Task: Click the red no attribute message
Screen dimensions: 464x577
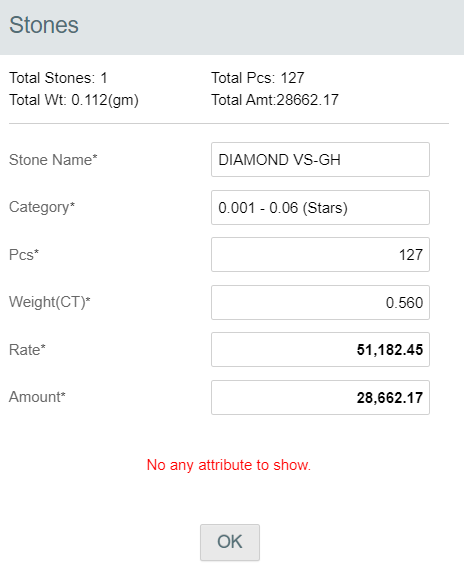Action: (229, 465)
